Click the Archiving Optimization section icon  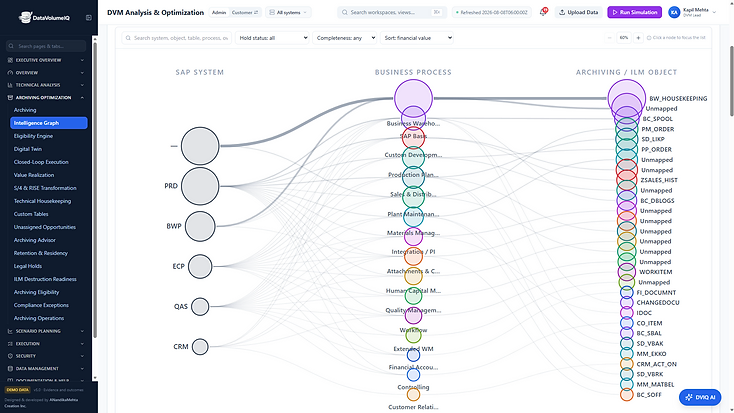tap(10, 97)
